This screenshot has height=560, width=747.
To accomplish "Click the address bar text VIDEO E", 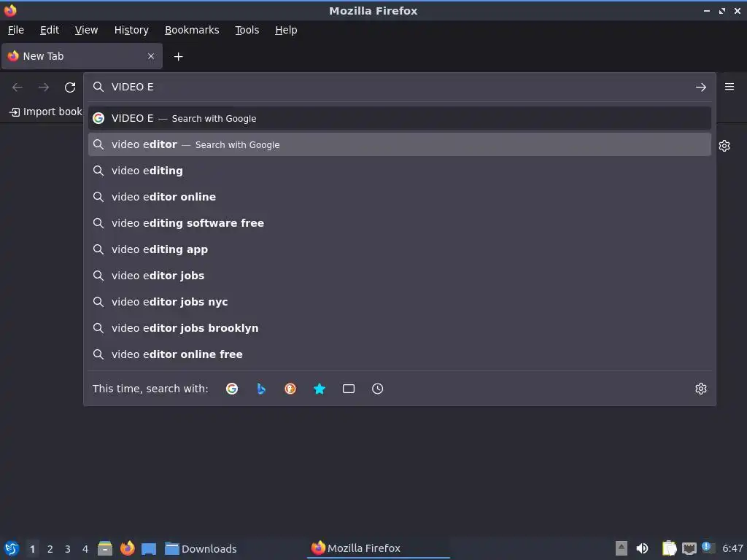I will coord(133,87).
